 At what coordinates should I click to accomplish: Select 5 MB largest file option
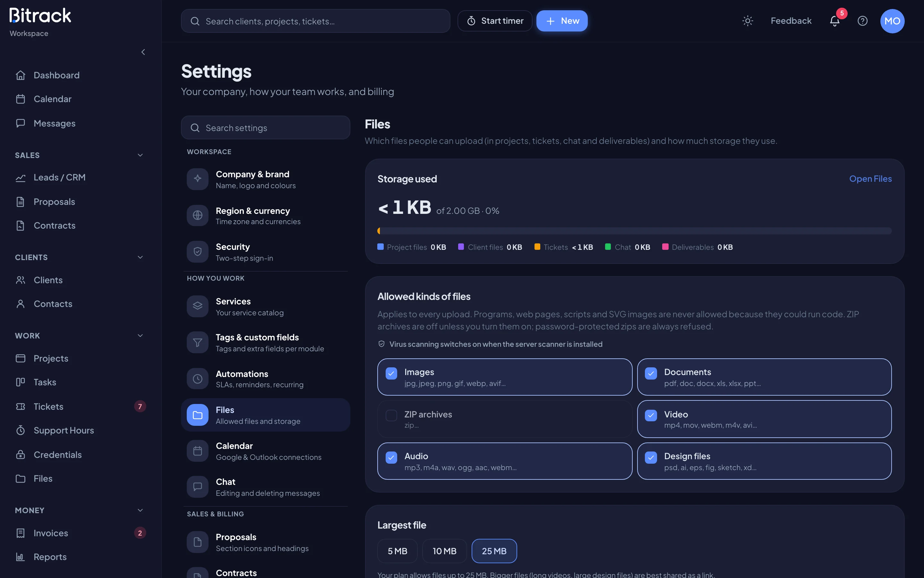(397, 551)
